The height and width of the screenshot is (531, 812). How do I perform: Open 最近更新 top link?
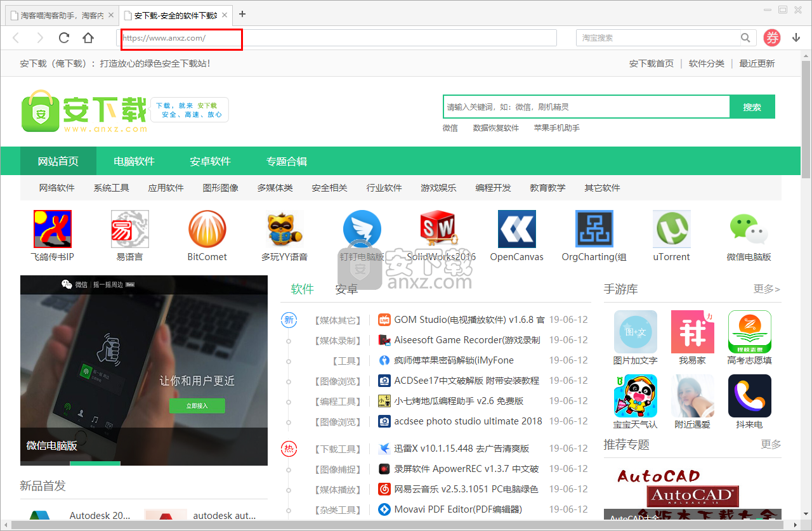[757, 63]
